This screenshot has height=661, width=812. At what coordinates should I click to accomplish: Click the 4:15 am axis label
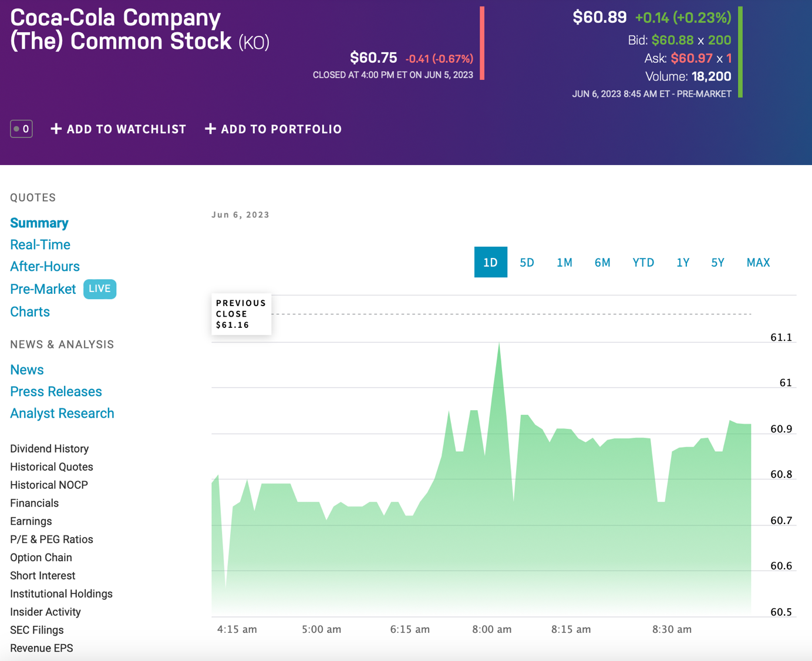point(237,629)
